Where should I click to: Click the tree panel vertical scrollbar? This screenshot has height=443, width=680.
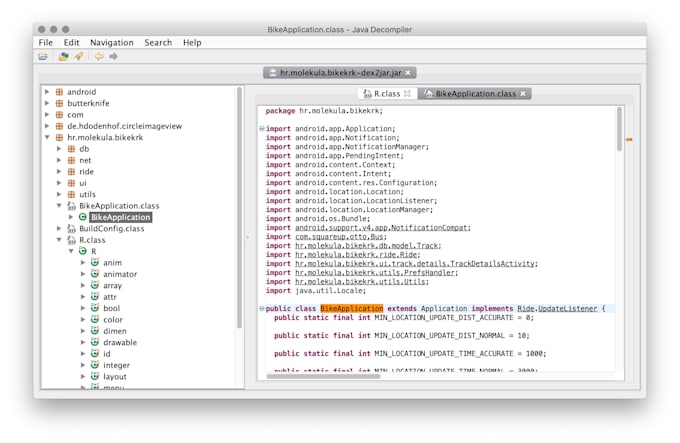tap(239, 208)
